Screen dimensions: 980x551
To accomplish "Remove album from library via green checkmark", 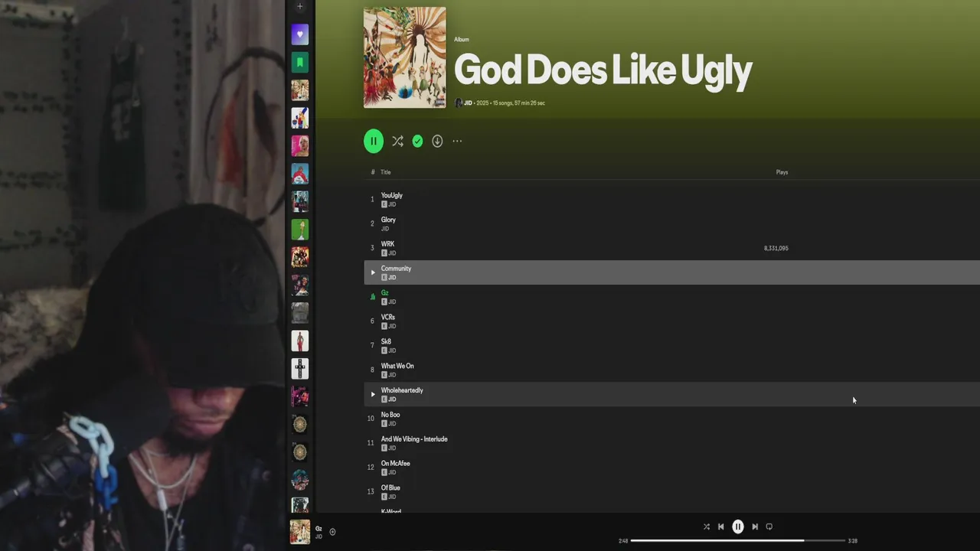I will pos(417,141).
